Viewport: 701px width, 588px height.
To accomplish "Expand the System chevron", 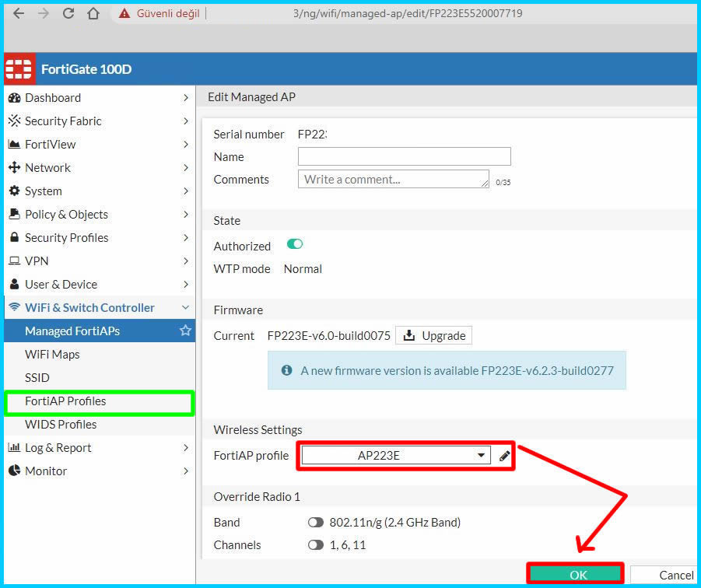I will pos(186,191).
